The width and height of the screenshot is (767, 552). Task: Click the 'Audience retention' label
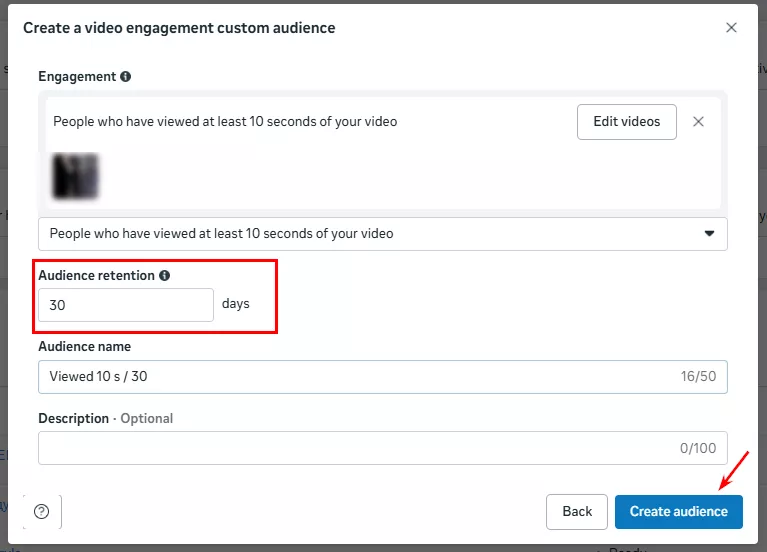(x=96, y=275)
